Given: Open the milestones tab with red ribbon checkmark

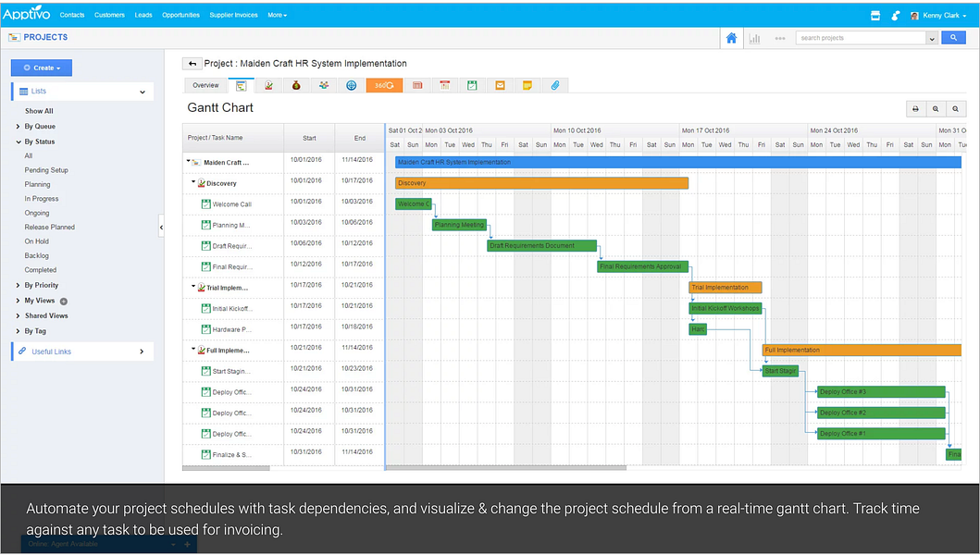Looking at the screenshot, I should click(268, 86).
